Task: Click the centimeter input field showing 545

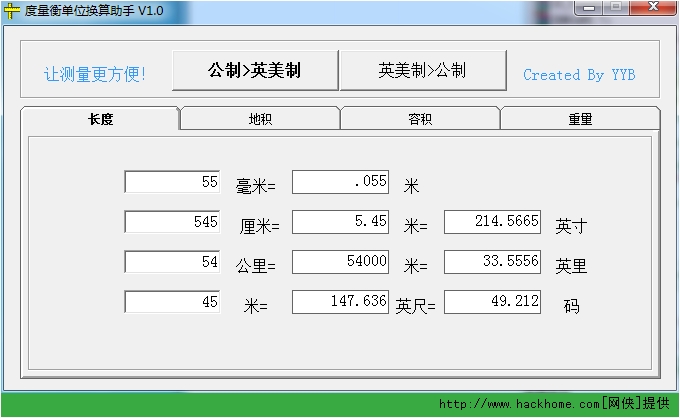Action: (172, 222)
